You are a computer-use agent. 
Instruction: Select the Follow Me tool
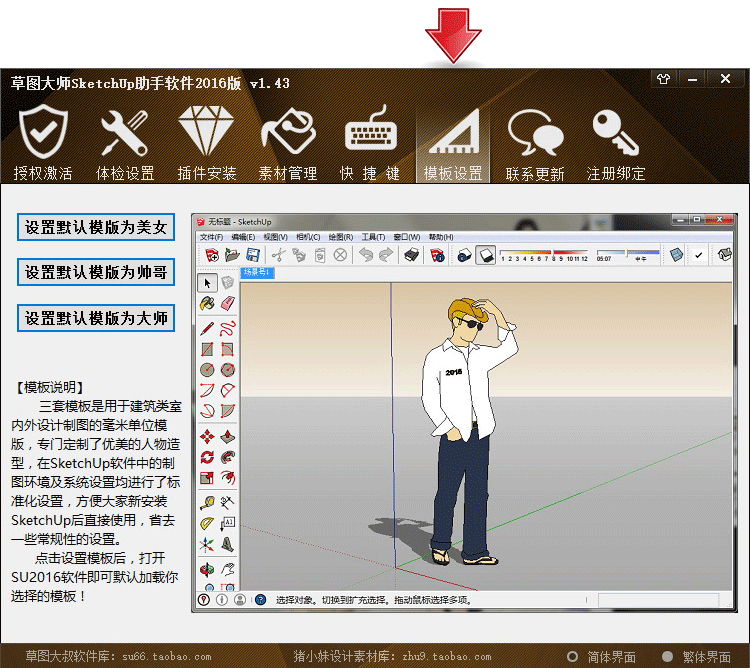tap(228, 457)
